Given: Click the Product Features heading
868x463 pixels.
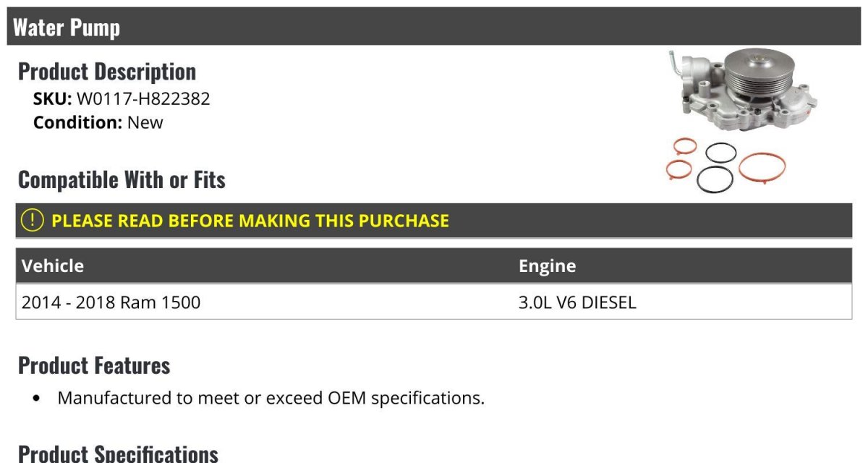Looking at the screenshot, I should point(94,365).
